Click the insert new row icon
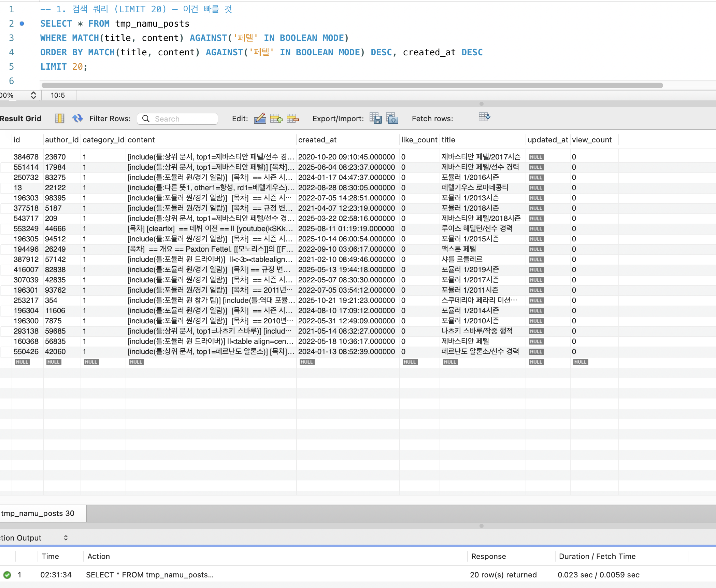Viewport: 716px width, 588px height. (x=276, y=118)
